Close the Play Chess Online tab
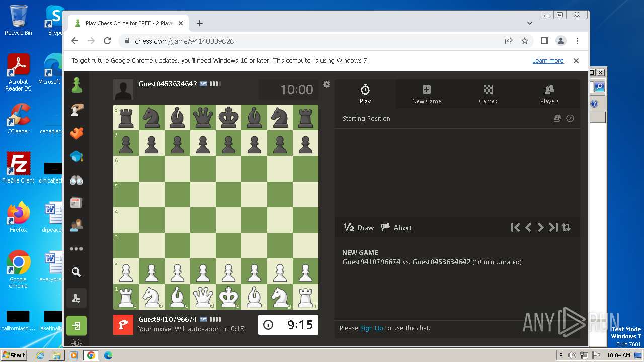The width and height of the screenshot is (644, 362). tap(181, 23)
